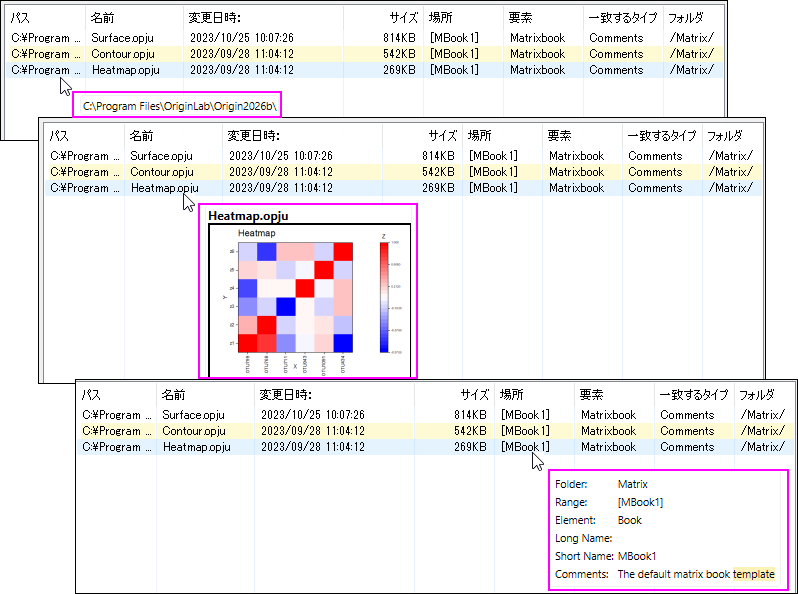This screenshot has width=798, height=594.
Task: Click Heatmap row's [MBook1] cell in bottom panel
Action: [525, 447]
